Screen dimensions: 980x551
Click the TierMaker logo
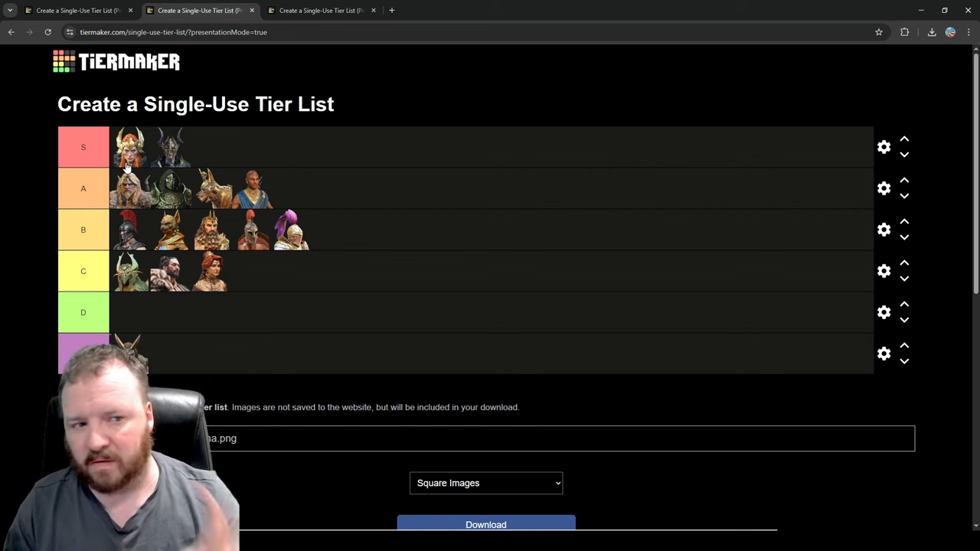click(x=115, y=61)
